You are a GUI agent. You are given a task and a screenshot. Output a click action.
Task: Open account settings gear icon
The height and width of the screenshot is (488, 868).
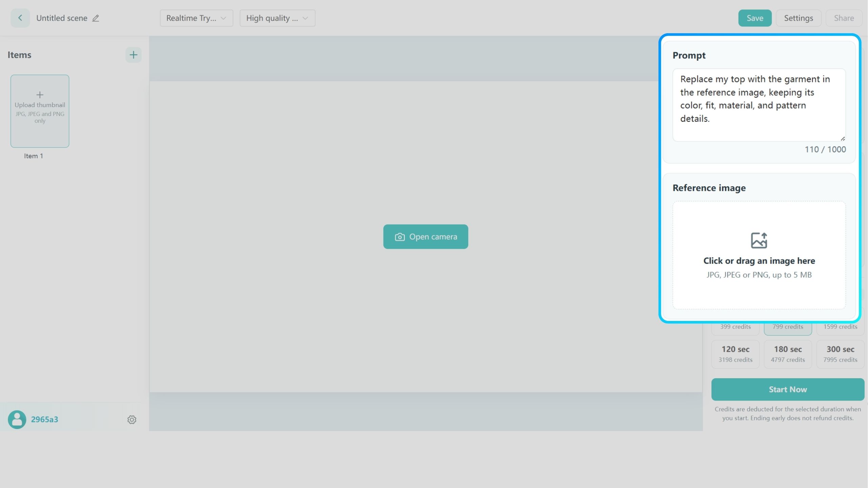click(132, 420)
